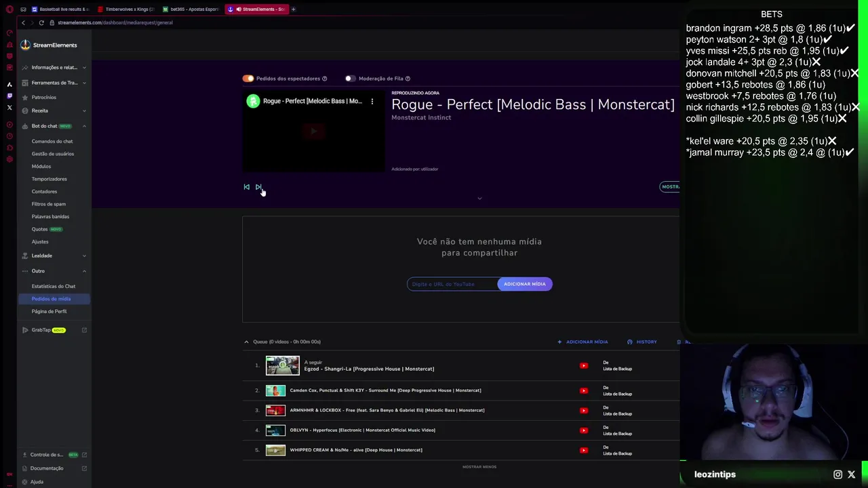Expand Ferramentas de Transmissão menu
Screen dimensions: 868x488
pos(53,83)
